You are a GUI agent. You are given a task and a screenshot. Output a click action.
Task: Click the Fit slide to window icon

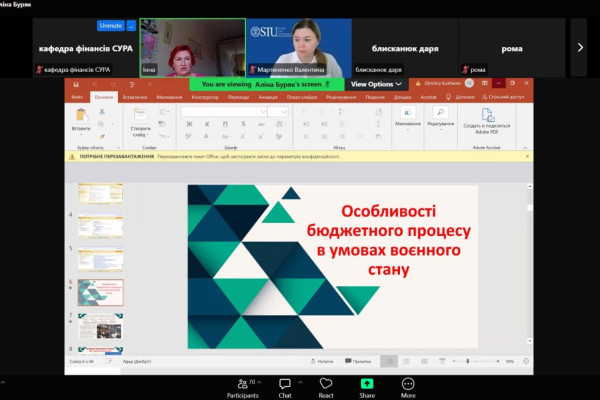(x=526, y=361)
